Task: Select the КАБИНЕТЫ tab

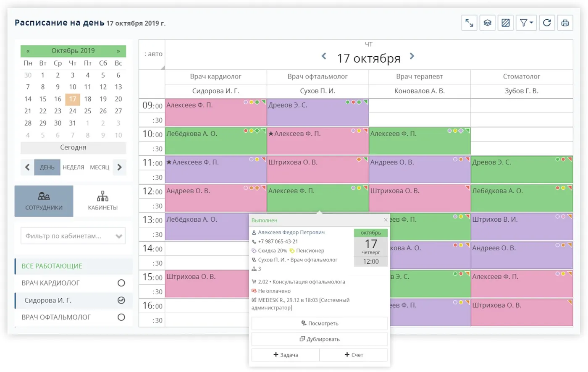Action: click(x=103, y=201)
